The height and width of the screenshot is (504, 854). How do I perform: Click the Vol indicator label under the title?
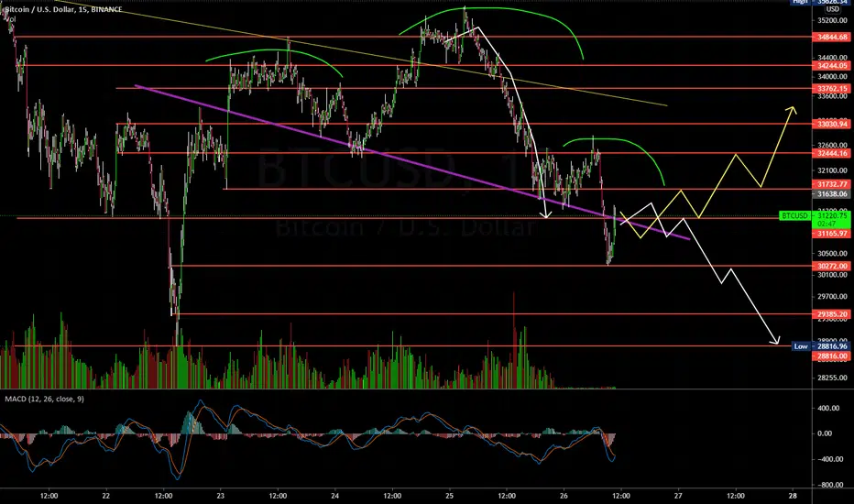[x=10, y=19]
